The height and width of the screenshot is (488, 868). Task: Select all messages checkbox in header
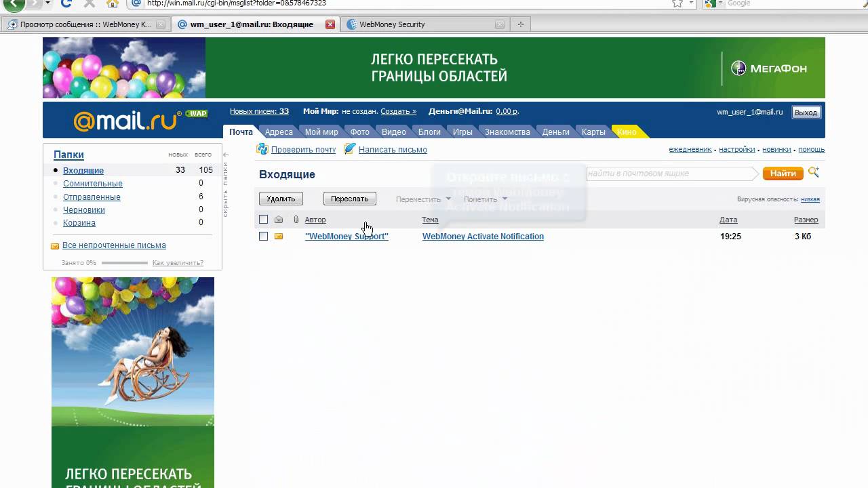point(264,220)
